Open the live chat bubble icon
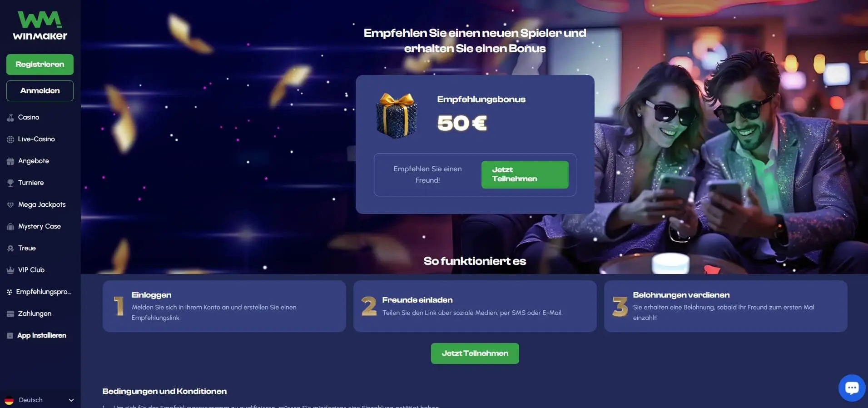868x408 pixels. [852, 388]
